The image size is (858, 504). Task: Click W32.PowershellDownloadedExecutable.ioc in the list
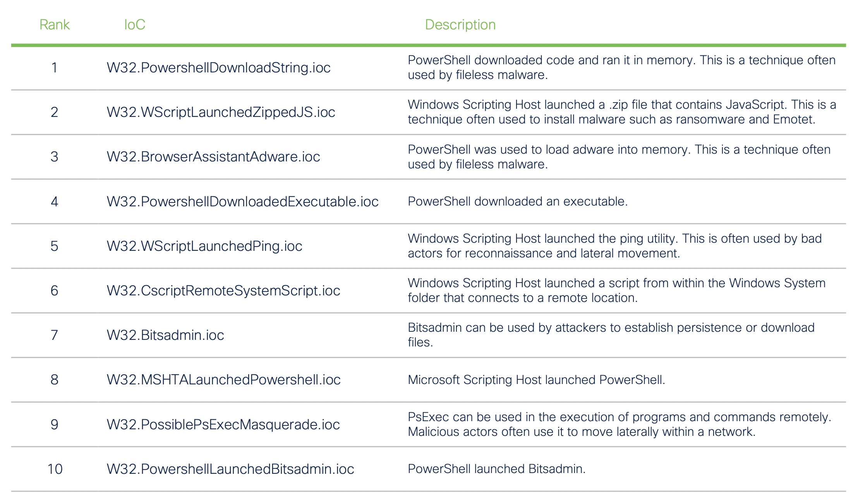tap(242, 202)
